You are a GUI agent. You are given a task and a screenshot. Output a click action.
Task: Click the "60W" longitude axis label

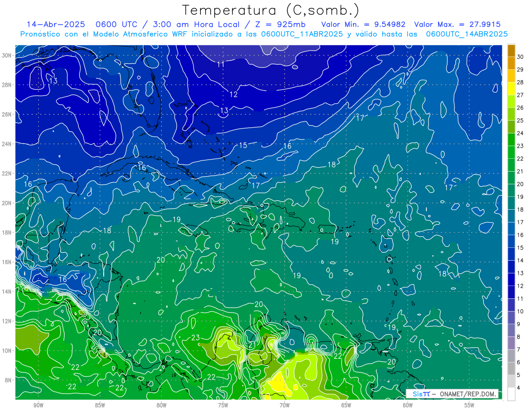pos(407,405)
